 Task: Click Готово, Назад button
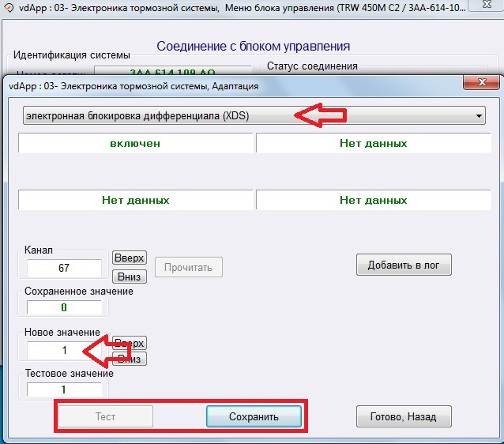[x=404, y=416]
